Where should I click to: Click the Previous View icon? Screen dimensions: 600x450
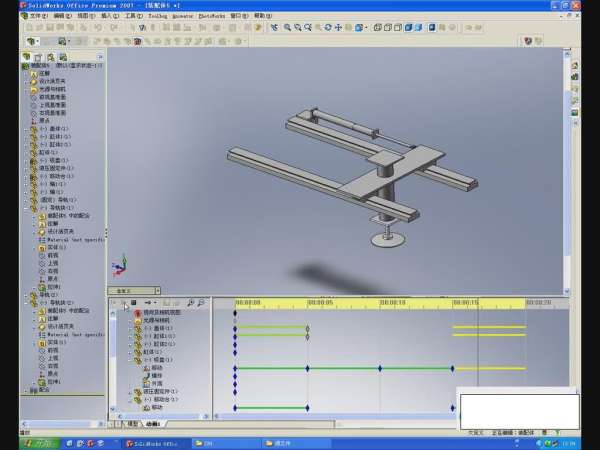point(274,28)
